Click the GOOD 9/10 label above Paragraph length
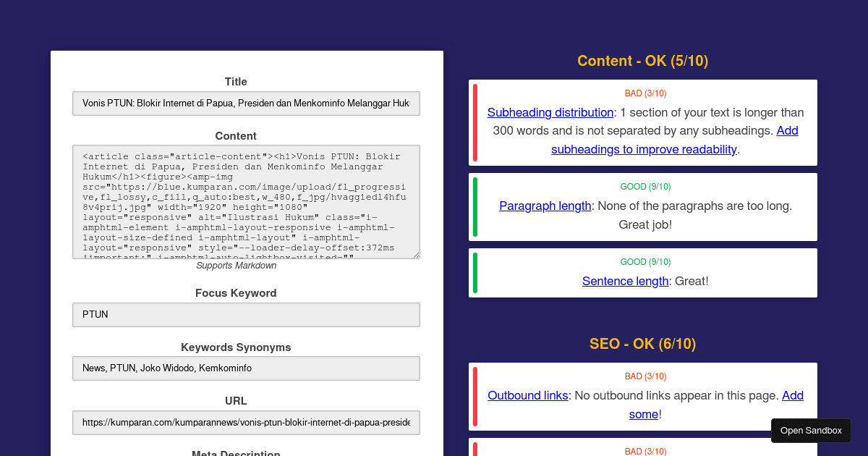This screenshot has height=456, width=868. pos(645,186)
